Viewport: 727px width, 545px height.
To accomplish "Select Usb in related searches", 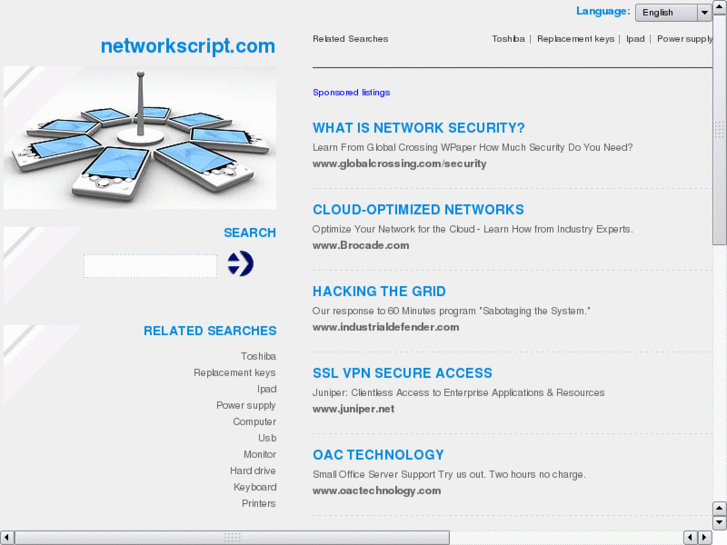I will click(x=267, y=438).
